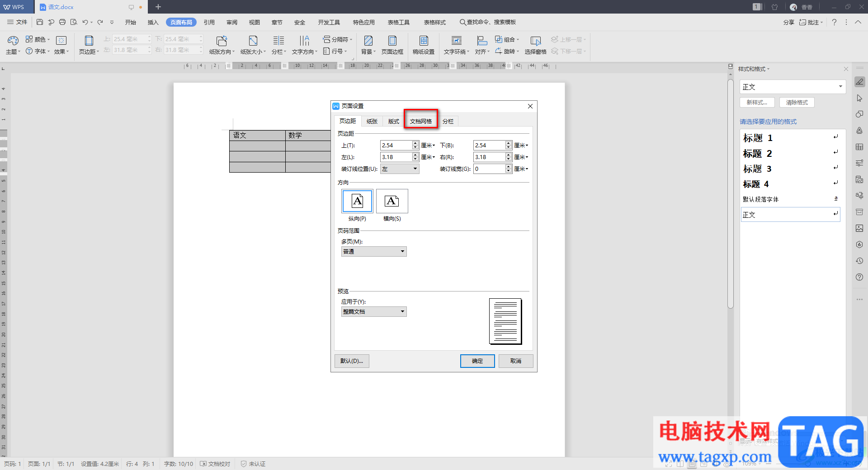Open the 纸张 tab in page setup dialog
This screenshot has height=470, width=868.
372,121
